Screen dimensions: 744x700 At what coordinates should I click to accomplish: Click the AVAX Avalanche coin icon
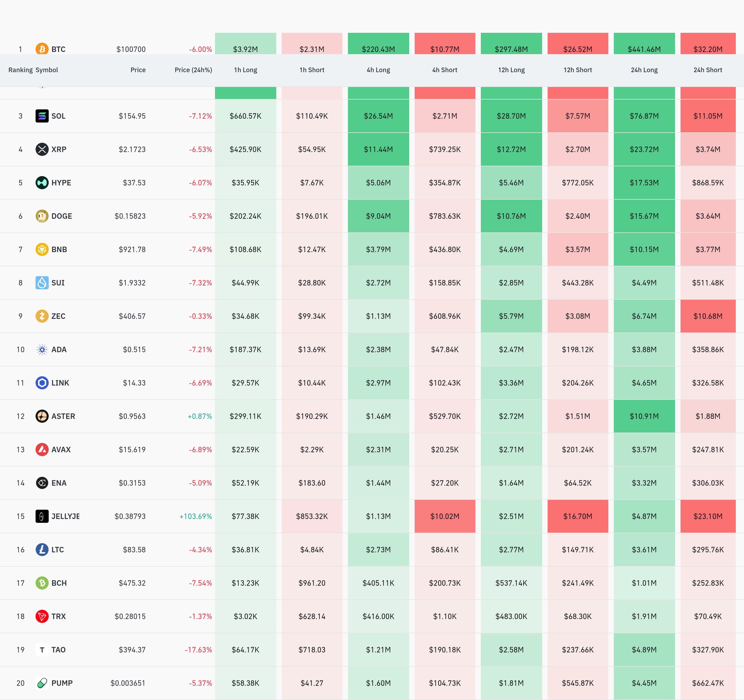click(42, 449)
